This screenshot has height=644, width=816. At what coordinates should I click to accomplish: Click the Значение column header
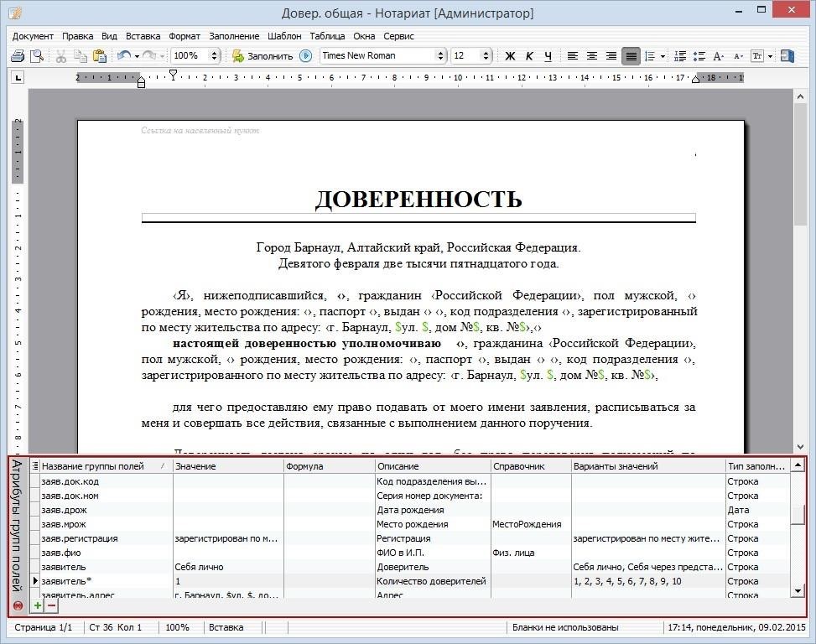pos(228,466)
